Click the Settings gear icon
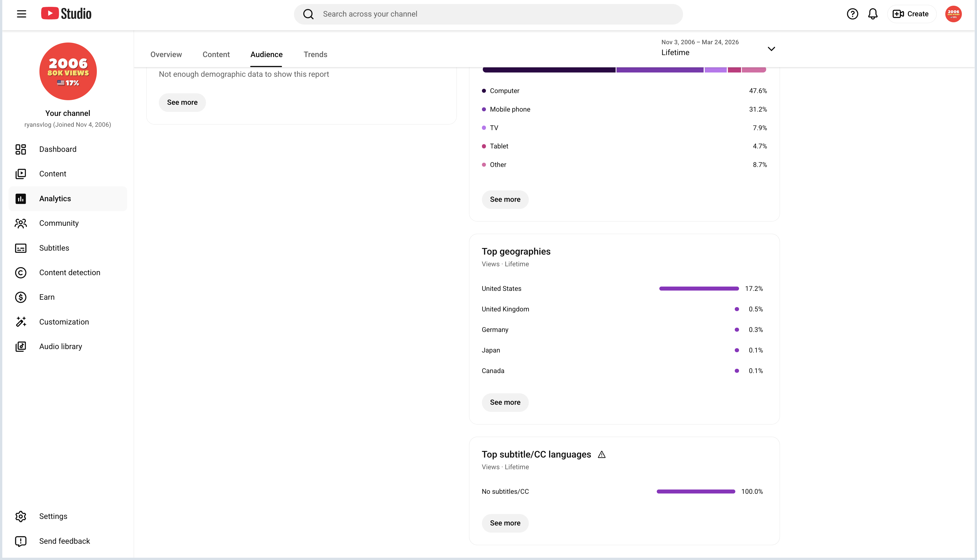Screen dimensions: 977x560 tap(21, 517)
